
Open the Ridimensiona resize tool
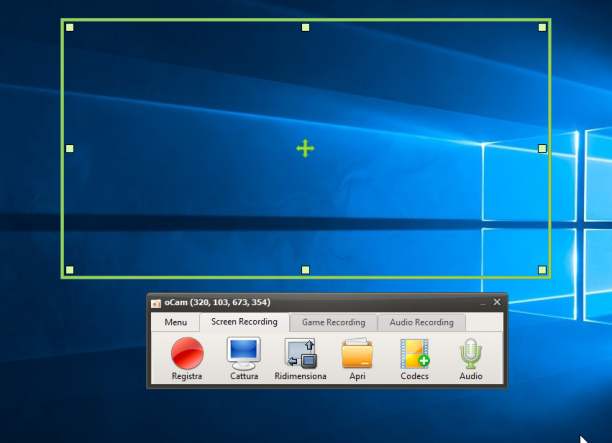(x=301, y=354)
